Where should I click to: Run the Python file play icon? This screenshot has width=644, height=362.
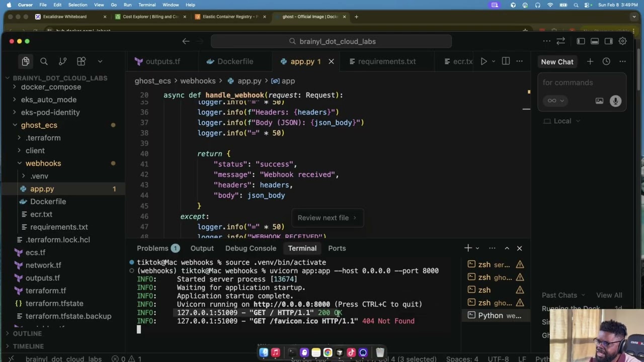[484, 61]
